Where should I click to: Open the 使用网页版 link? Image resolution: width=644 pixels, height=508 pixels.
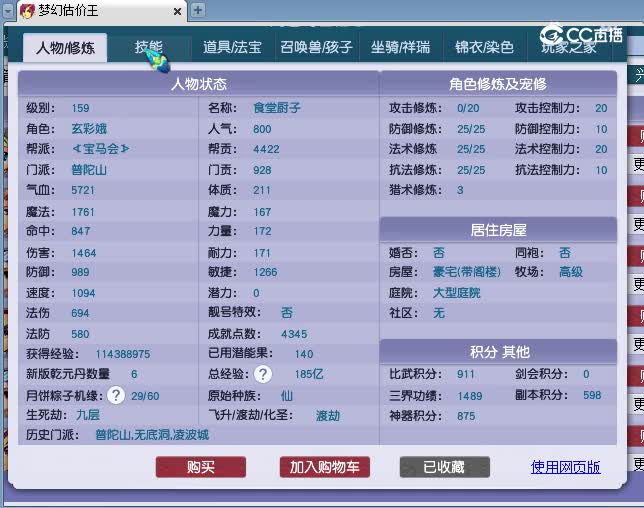tap(566, 467)
